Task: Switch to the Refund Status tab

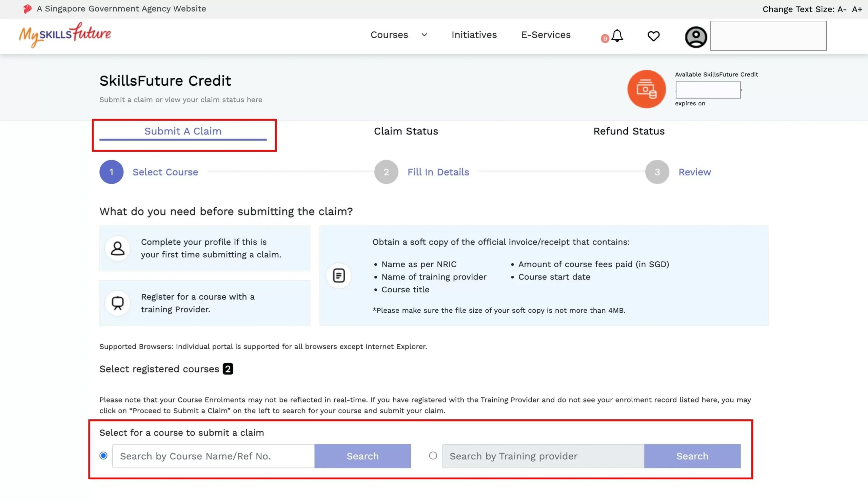Action: (629, 131)
